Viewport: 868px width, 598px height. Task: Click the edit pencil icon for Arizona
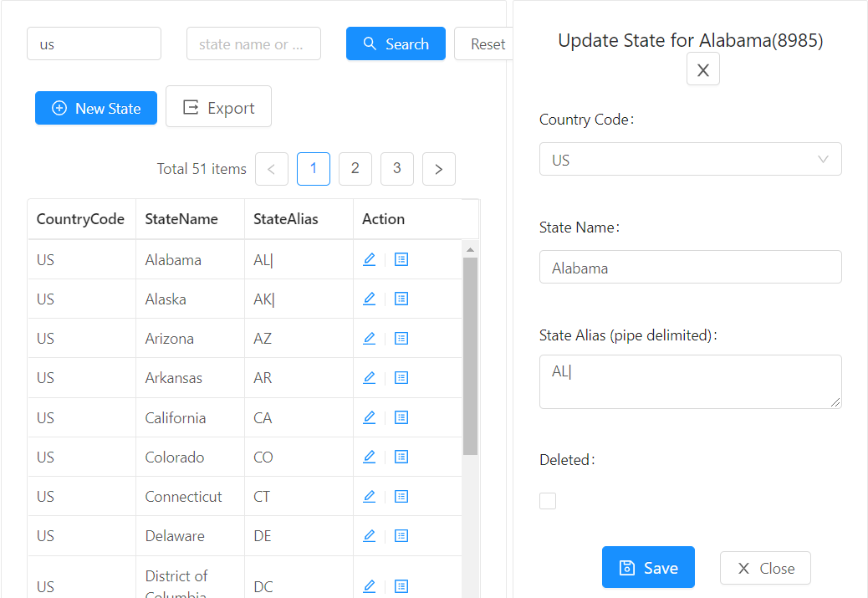[x=370, y=339]
